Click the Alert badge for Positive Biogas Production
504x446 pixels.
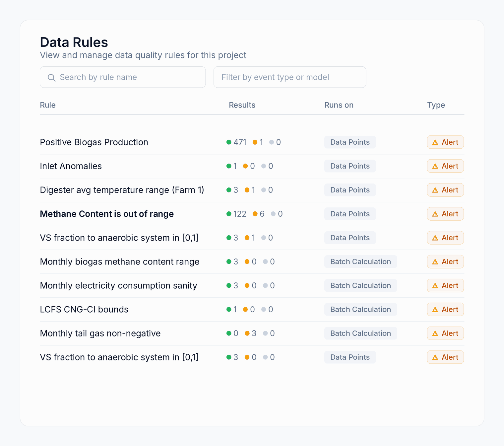[x=445, y=142]
